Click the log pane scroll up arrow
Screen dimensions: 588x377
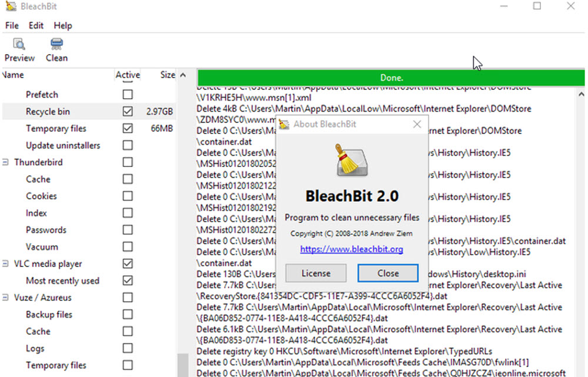(581, 94)
